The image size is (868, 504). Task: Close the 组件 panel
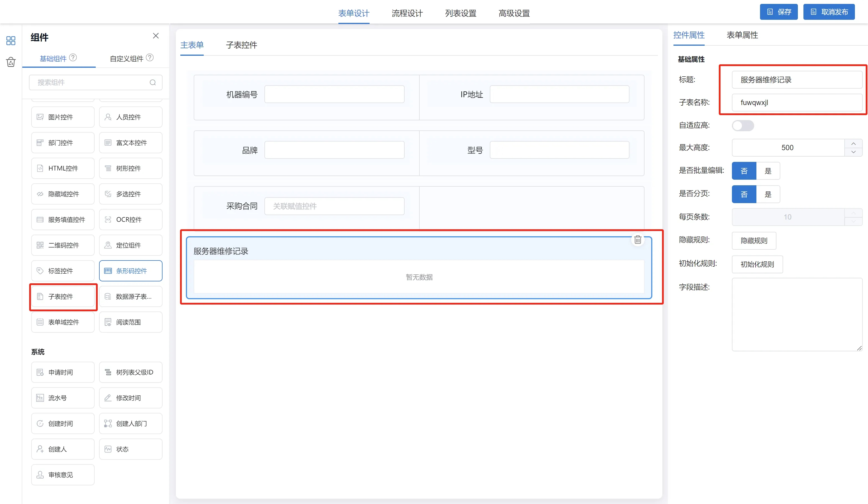point(156,36)
